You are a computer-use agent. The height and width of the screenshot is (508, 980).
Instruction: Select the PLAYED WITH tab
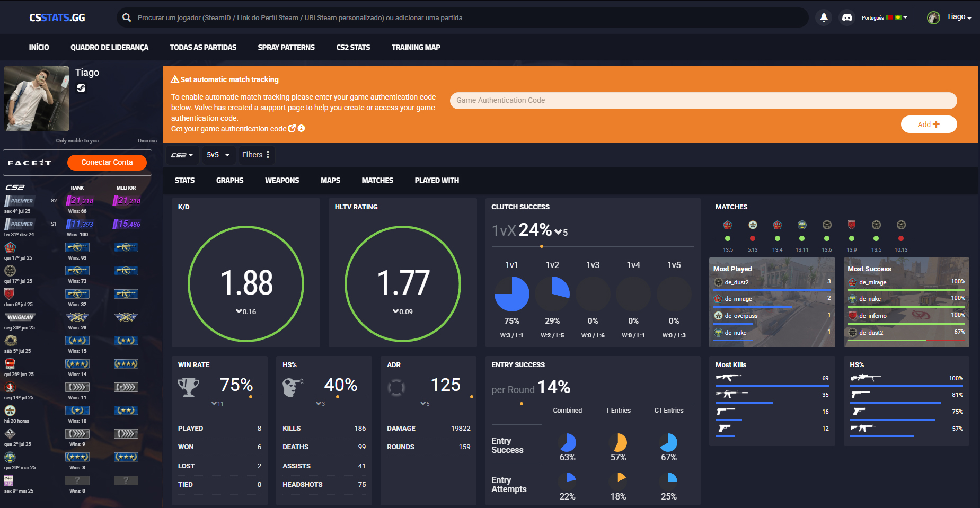[437, 180]
